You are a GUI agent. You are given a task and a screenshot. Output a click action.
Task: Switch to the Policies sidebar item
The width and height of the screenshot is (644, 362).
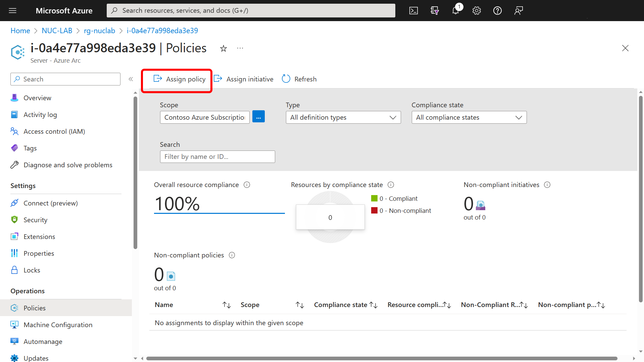coord(35,308)
